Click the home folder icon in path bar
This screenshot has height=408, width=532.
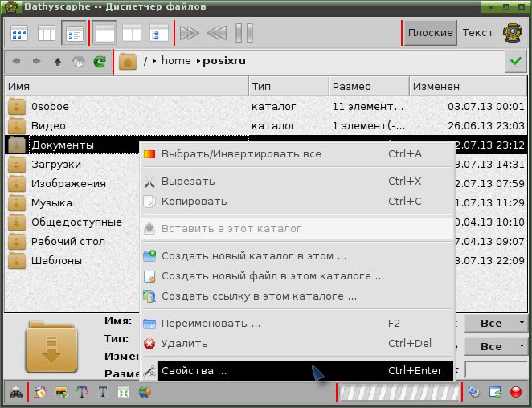(128, 62)
